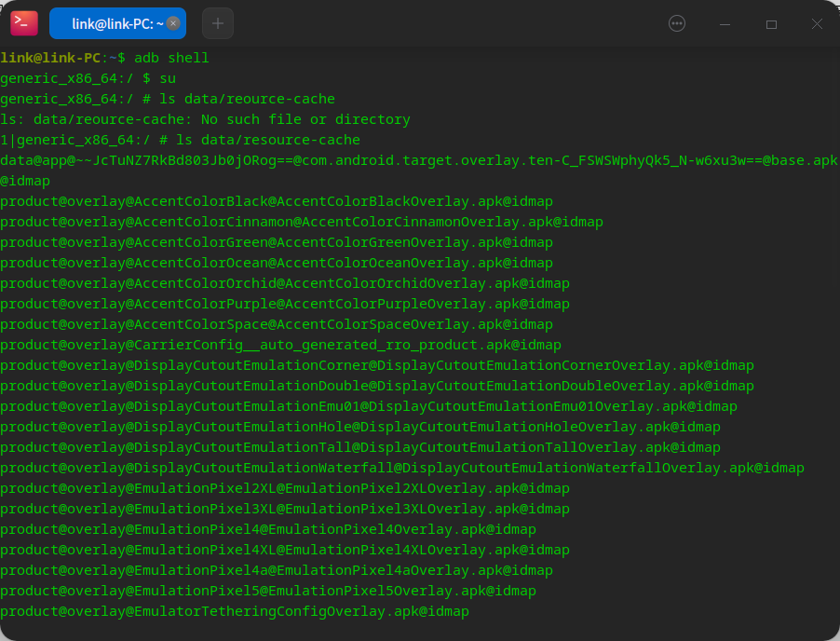Screen dimensions: 840x641
Task: Click the DisplayCutoutEmulationWaterfallOverlay.apk entry
Action: click(402, 468)
